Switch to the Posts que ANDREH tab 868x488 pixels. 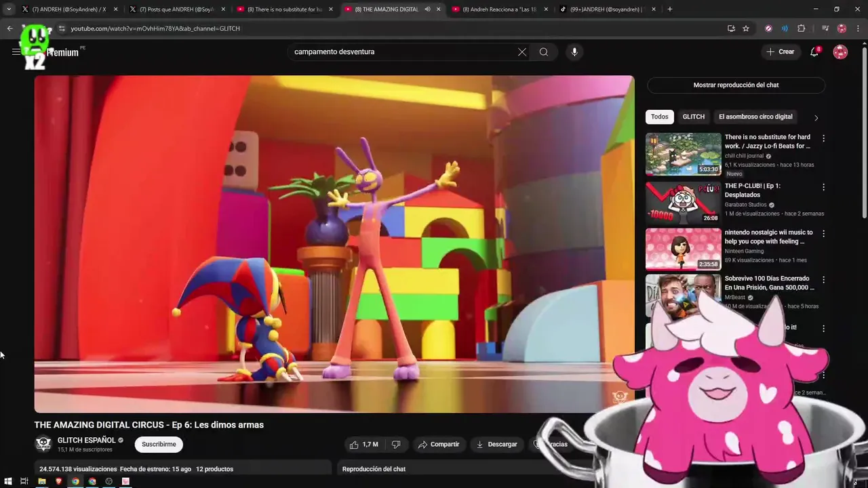176,9
